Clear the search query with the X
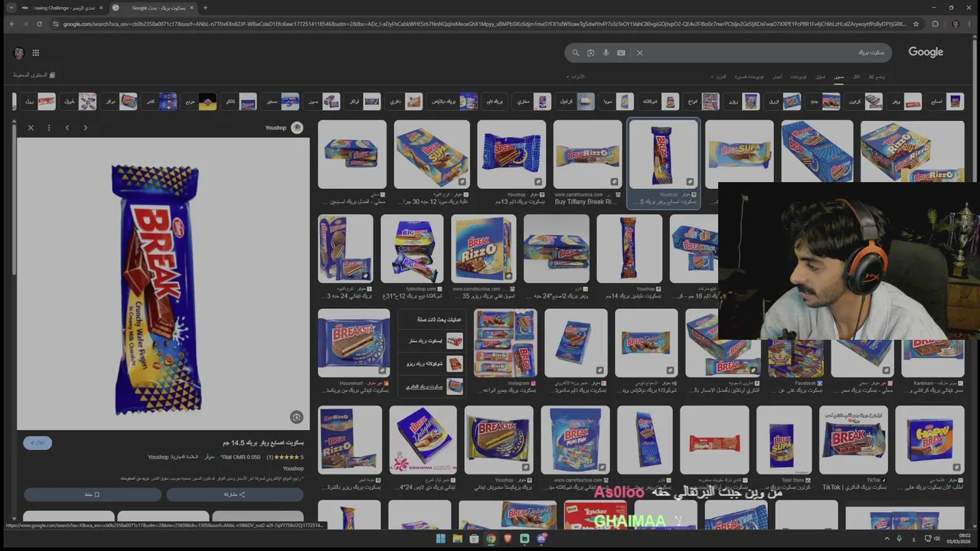 click(639, 53)
